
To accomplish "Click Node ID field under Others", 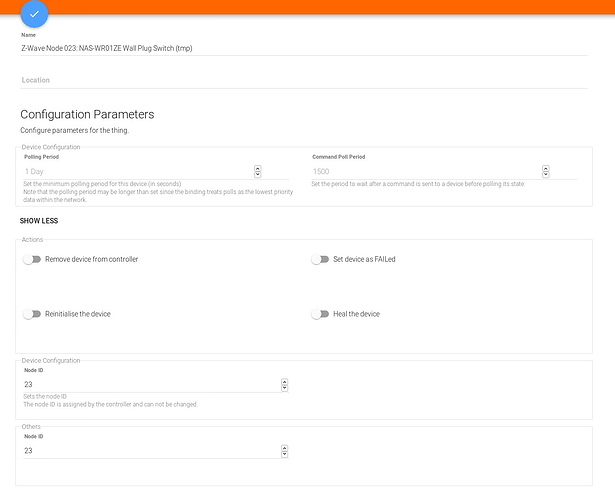I will [150, 451].
